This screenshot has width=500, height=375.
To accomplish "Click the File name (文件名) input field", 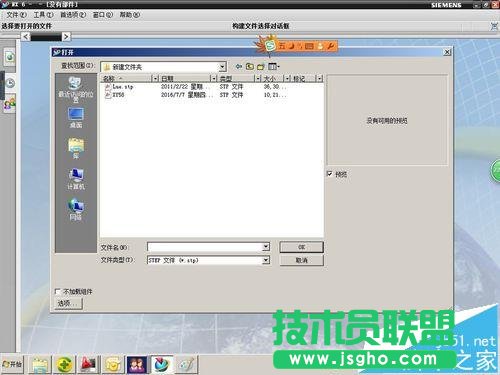I will click(x=205, y=247).
